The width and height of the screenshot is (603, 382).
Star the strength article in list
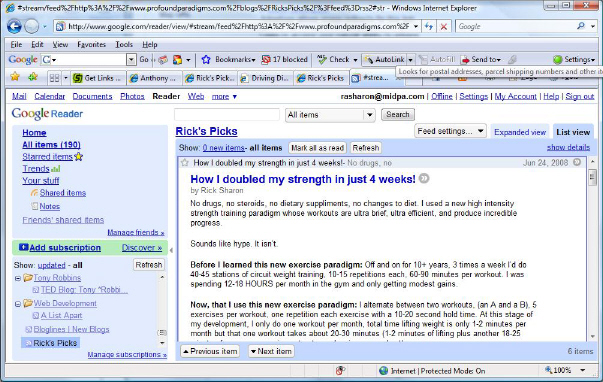click(x=185, y=163)
